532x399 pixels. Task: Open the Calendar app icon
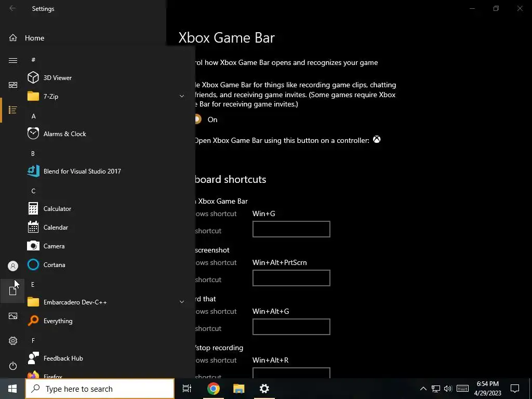pos(33,228)
